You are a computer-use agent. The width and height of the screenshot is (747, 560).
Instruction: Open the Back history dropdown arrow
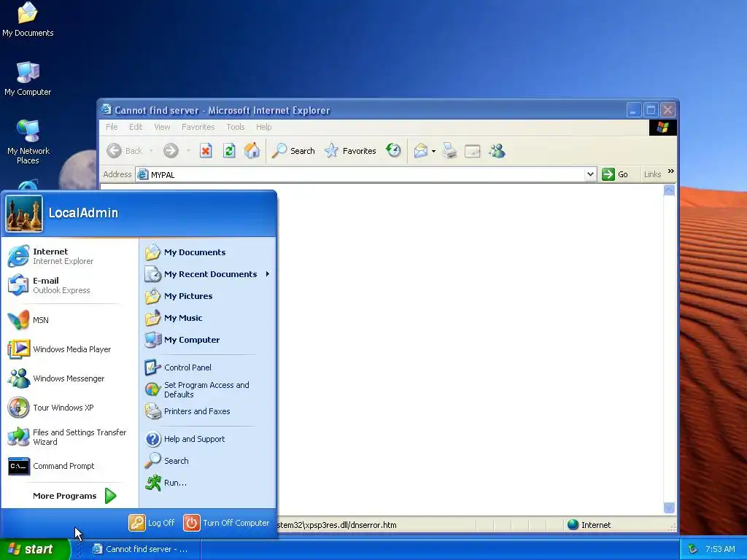pyautogui.click(x=151, y=151)
